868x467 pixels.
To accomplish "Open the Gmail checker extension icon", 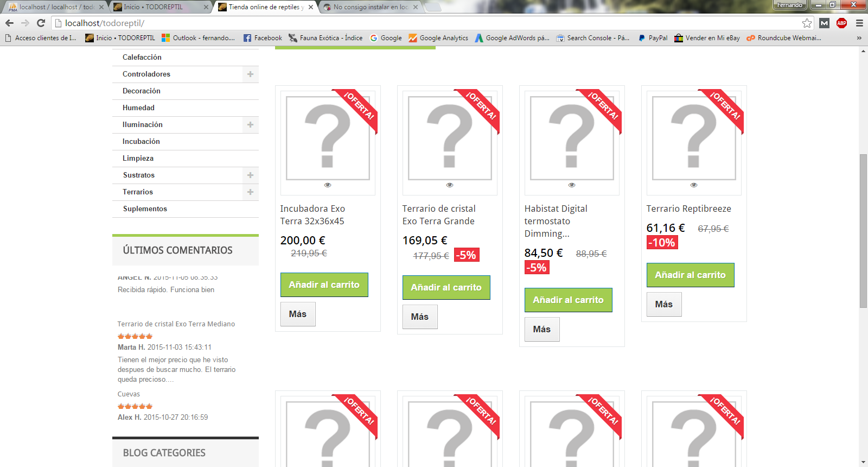I will [825, 23].
